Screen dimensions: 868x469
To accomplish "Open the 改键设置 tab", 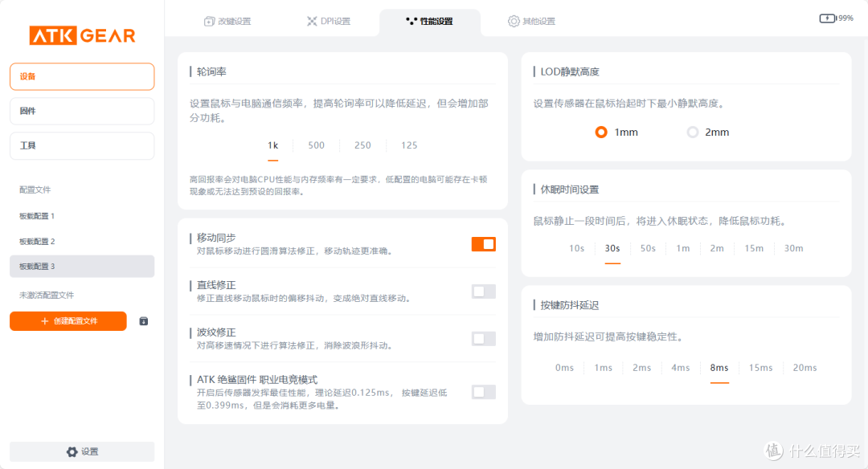I will coord(227,21).
